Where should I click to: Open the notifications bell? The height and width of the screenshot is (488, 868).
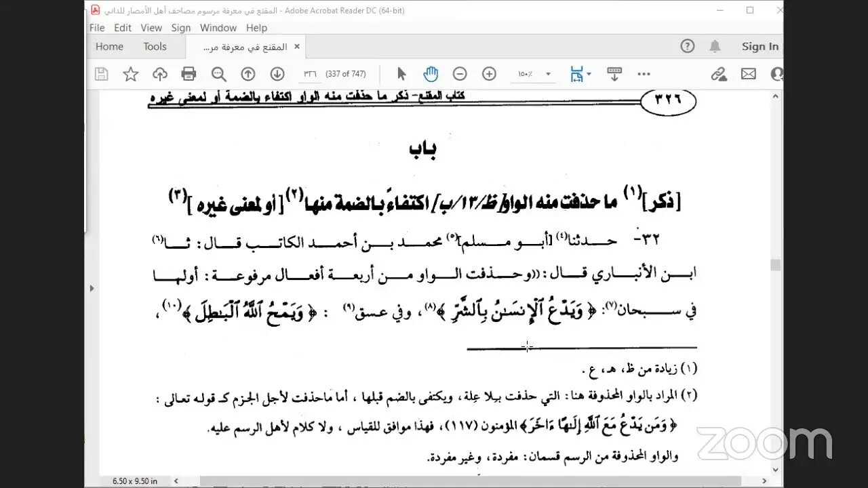[715, 46]
